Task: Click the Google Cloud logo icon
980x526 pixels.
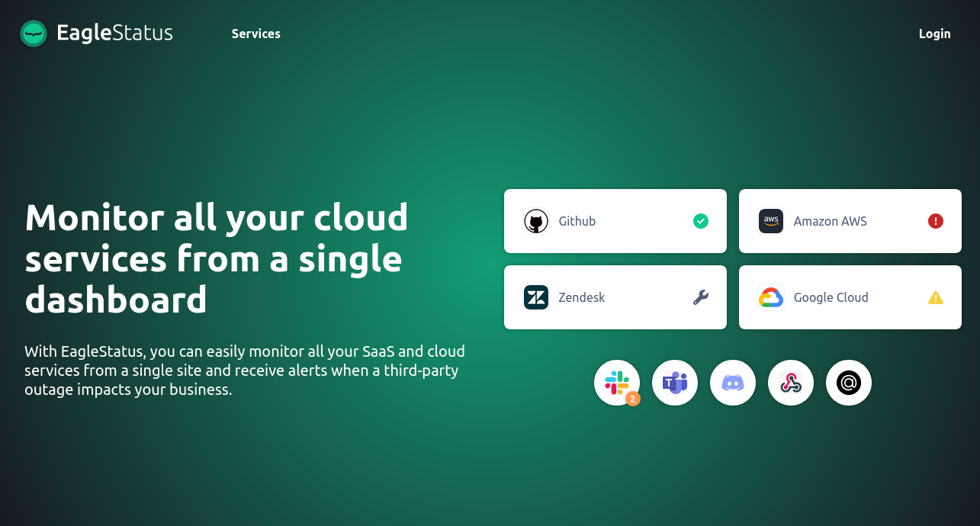Action: (x=771, y=297)
